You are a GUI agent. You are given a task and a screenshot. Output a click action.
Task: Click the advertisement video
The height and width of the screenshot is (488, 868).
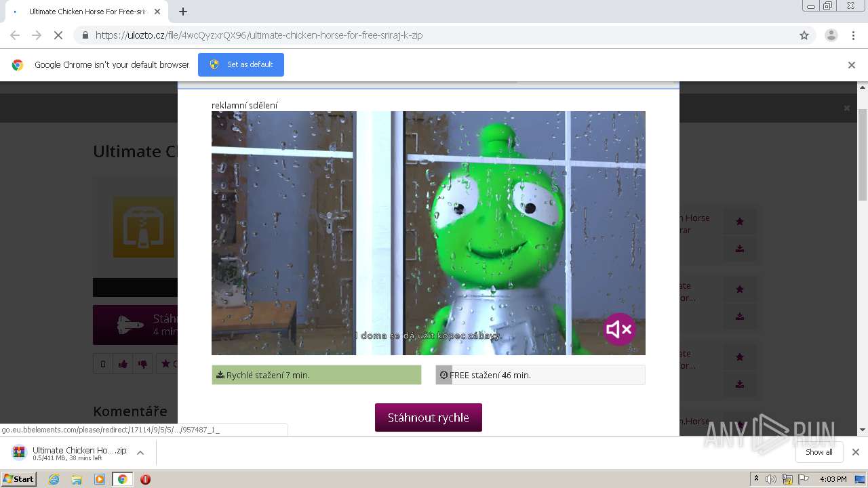click(429, 233)
